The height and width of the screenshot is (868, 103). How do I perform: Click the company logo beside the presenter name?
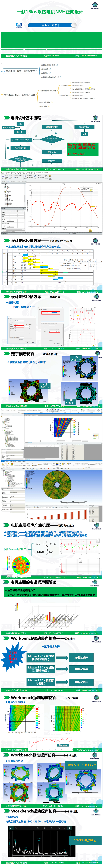pos(19,25)
